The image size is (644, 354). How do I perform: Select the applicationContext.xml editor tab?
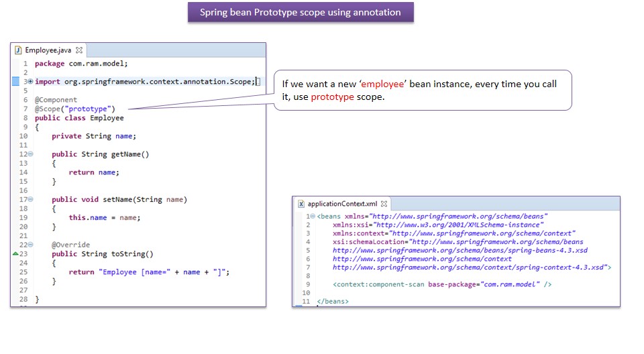pos(342,204)
